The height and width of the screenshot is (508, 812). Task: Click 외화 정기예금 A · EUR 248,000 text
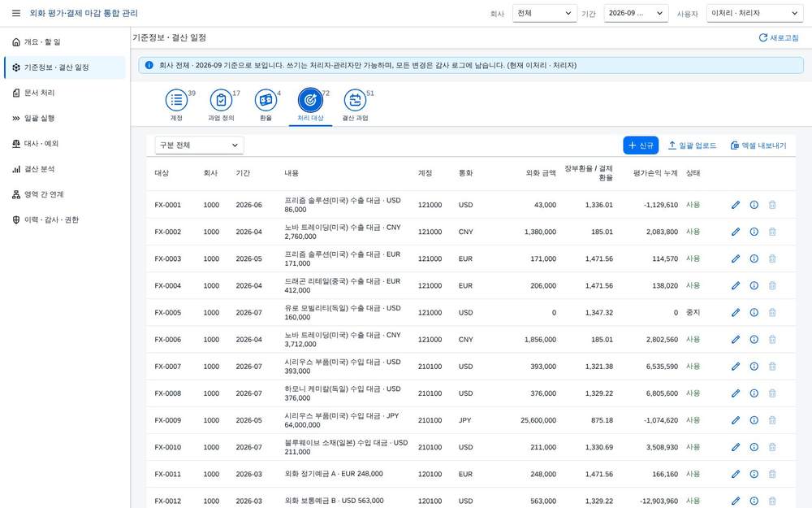click(x=334, y=474)
